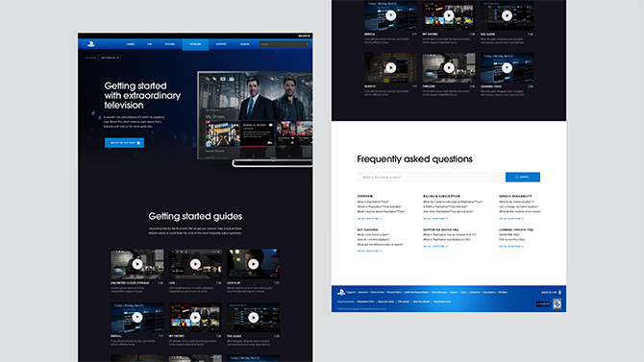Play the Catch Up guide video
The height and width of the screenshot is (362, 644).
pyautogui.click(x=254, y=264)
